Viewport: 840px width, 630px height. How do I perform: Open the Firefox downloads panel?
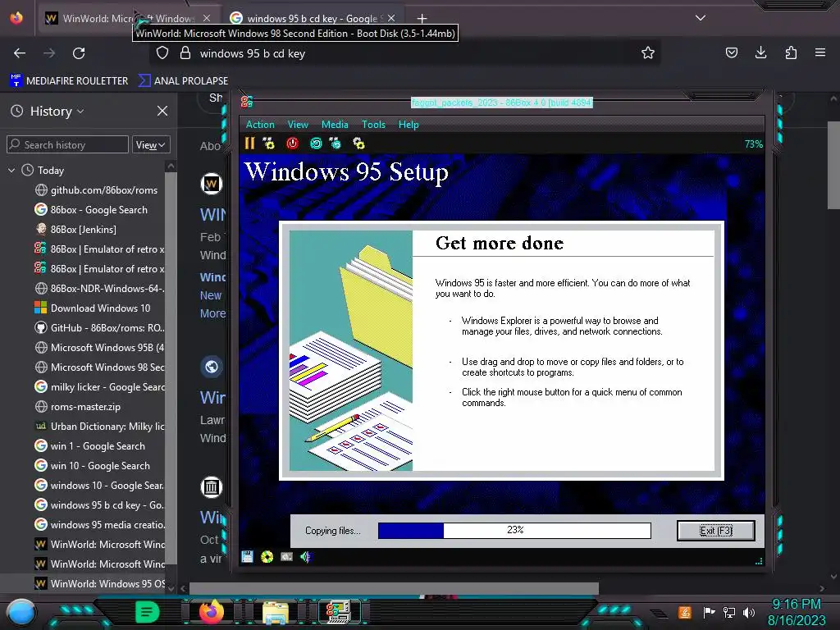pyautogui.click(x=760, y=52)
